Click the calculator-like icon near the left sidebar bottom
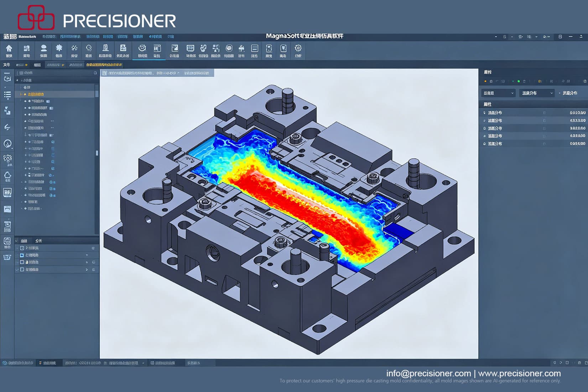The width and height of the screenshot is (588, 392). pyautogui.click(x=7, y=241)
